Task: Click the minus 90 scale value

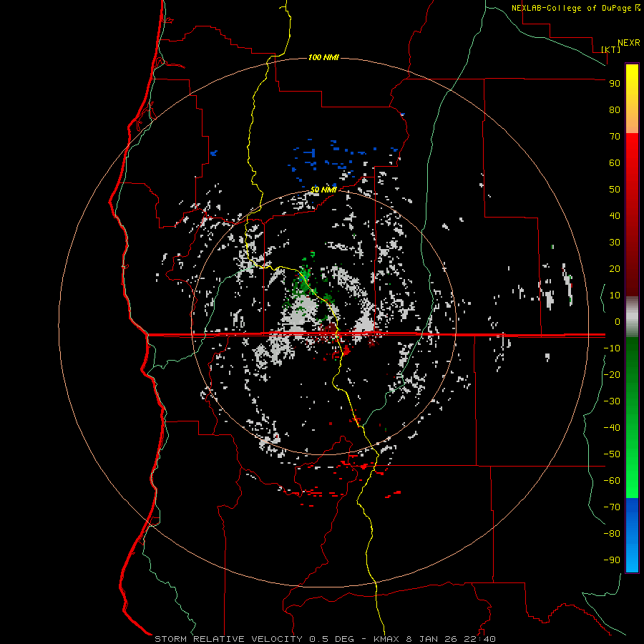Action: point(612,560)
